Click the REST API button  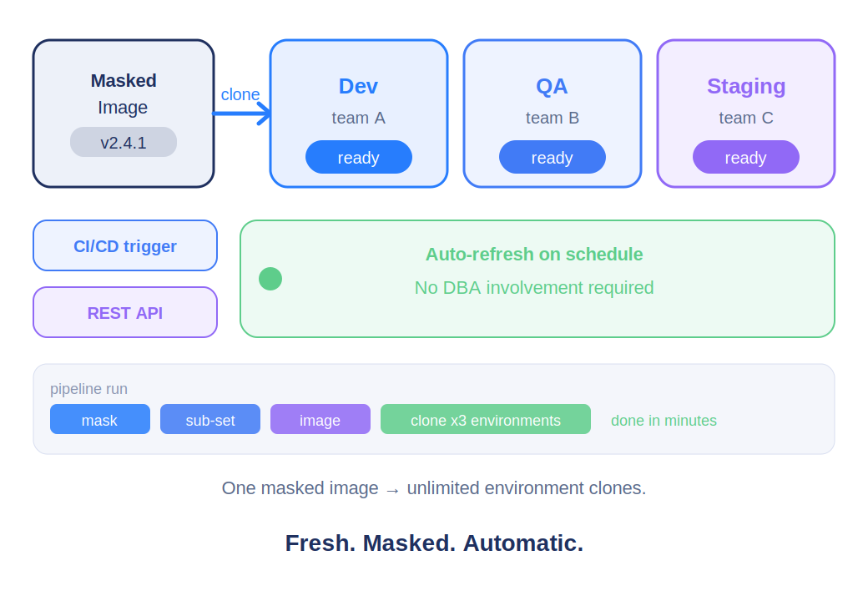[x=125, y=313]
